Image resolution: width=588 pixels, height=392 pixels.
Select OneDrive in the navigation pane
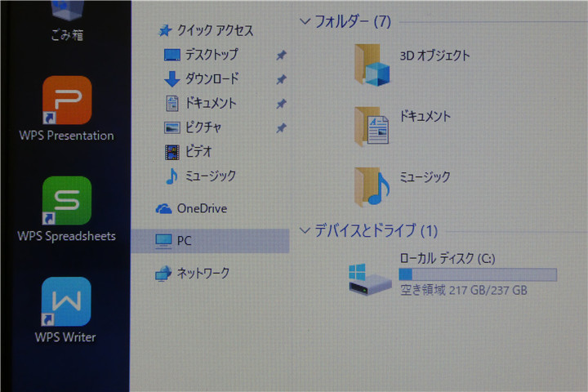pyautogui.click(x=203, y=208)
